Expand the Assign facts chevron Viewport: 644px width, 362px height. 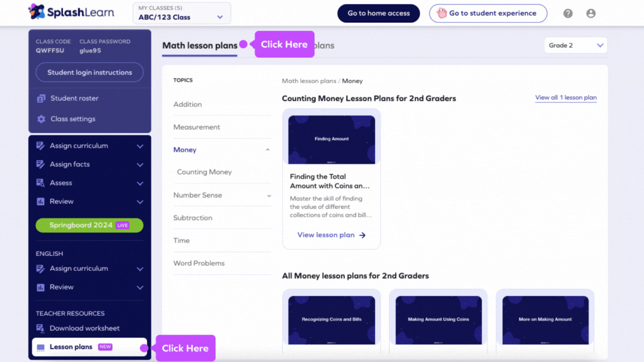tap(140, 165)
